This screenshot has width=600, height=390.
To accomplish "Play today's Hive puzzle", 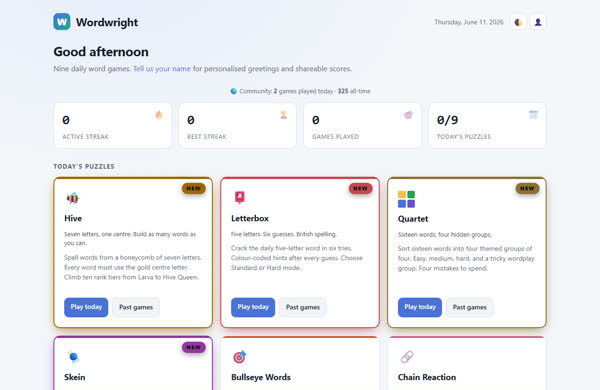I will (x=86, y=307).
